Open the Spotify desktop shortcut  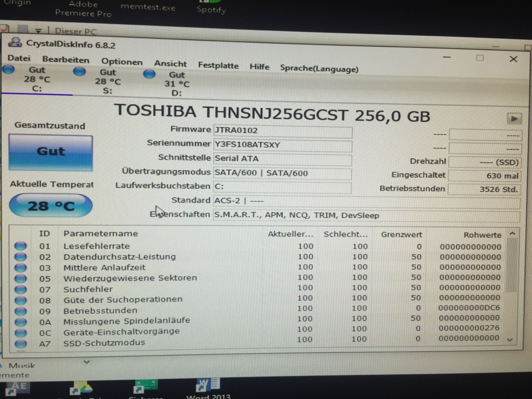pyautogui.click(x=211, y=9)
